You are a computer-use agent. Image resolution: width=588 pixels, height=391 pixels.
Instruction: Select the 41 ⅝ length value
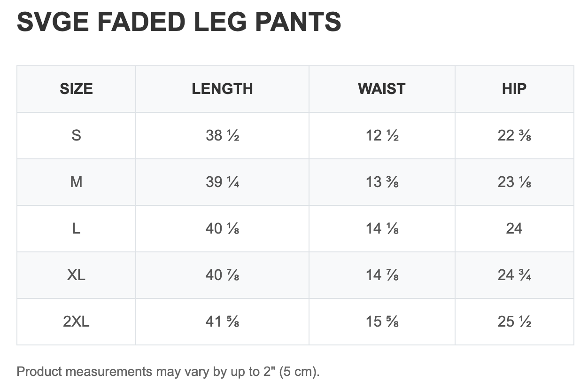point(222,321)
